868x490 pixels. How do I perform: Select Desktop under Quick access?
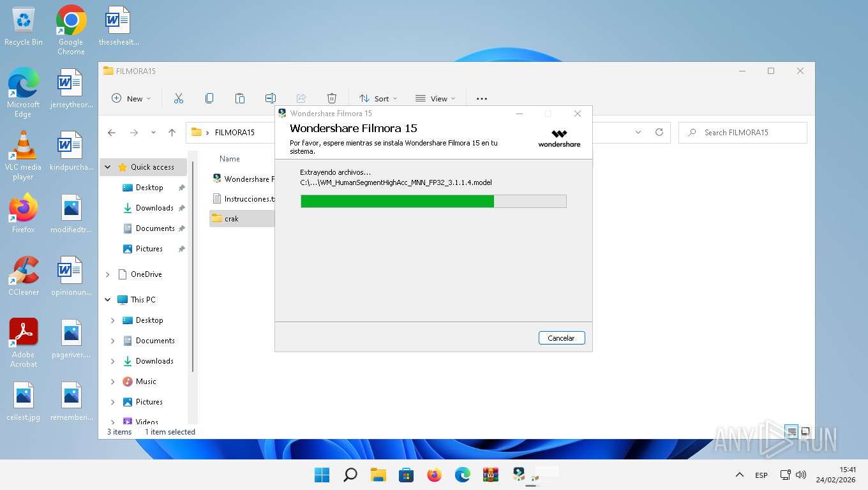pos(149,188)
